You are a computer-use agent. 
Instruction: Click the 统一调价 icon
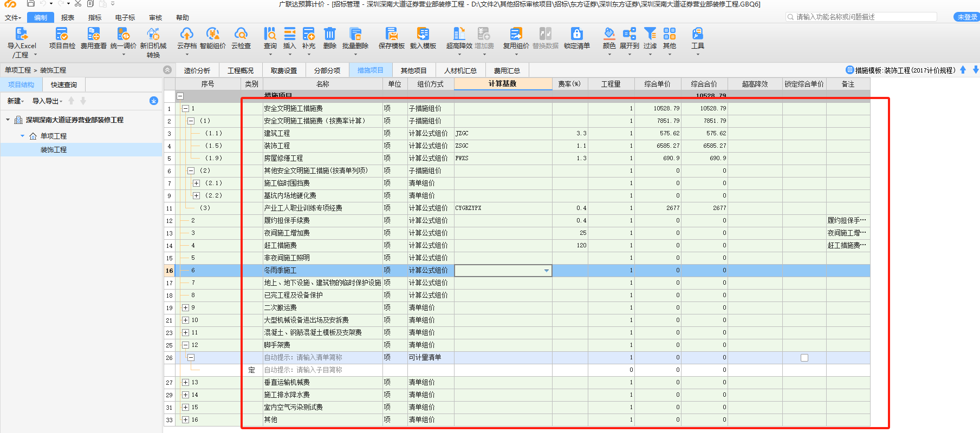coord(124,34)
